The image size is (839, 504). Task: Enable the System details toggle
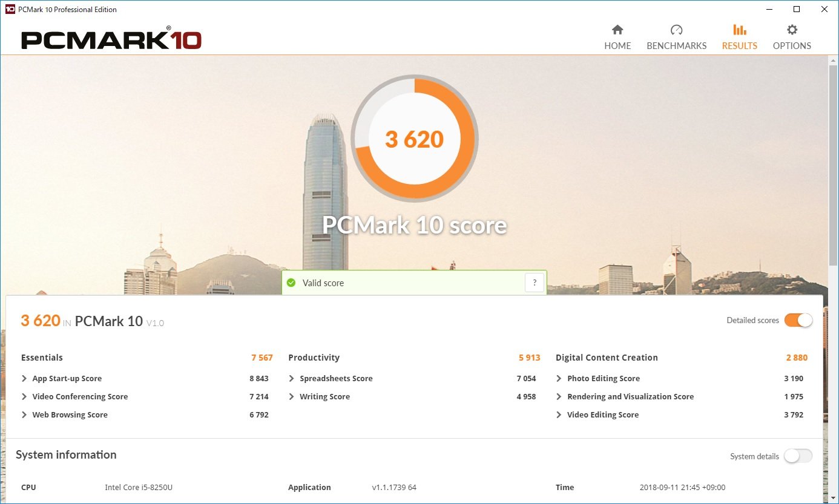pyautogui.click(x=798, y=456)
